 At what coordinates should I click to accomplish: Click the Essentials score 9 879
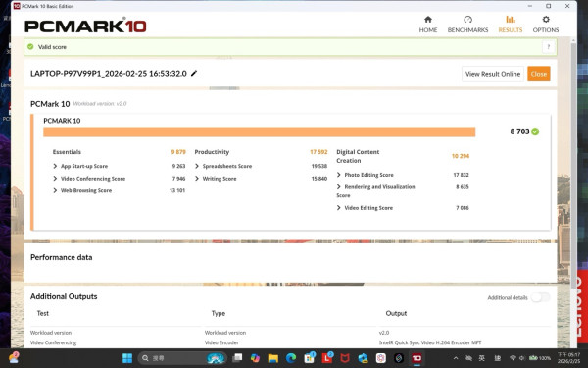click(178, 152)
